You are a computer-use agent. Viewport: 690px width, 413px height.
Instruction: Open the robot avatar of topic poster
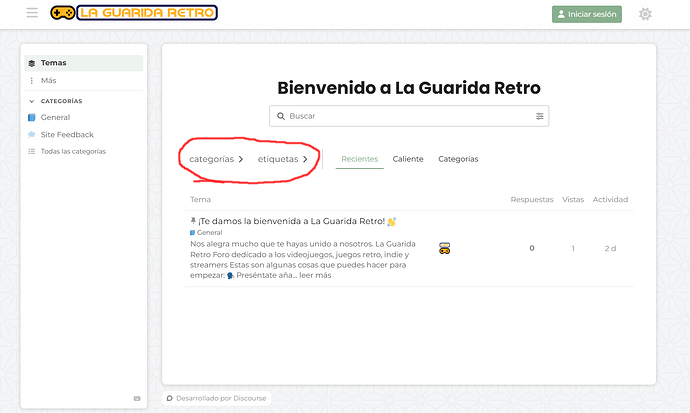(x=444, y=248)
